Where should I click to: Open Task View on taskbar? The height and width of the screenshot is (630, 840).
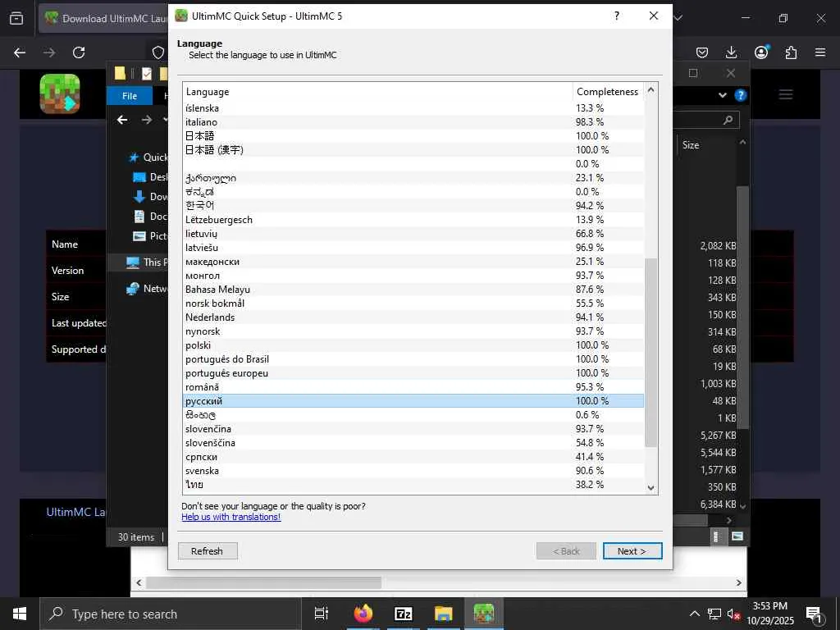(x=322, y=614)
